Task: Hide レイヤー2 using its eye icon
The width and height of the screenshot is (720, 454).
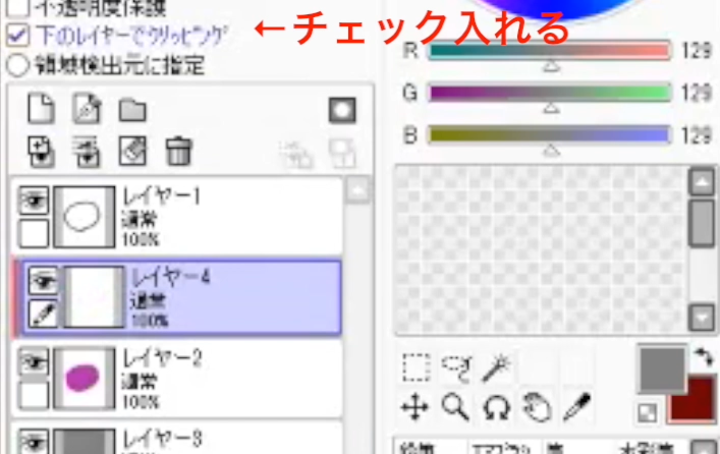Action: [x=34, y=362]
